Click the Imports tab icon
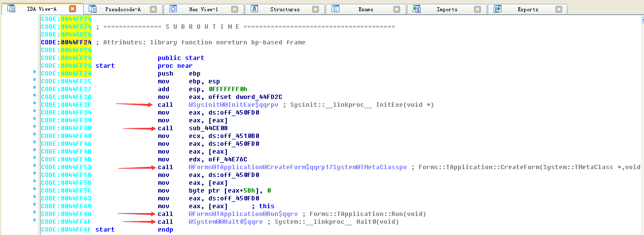Image resolution: width=644 pixels, height=235 pixels. click(x=416, y=9)
